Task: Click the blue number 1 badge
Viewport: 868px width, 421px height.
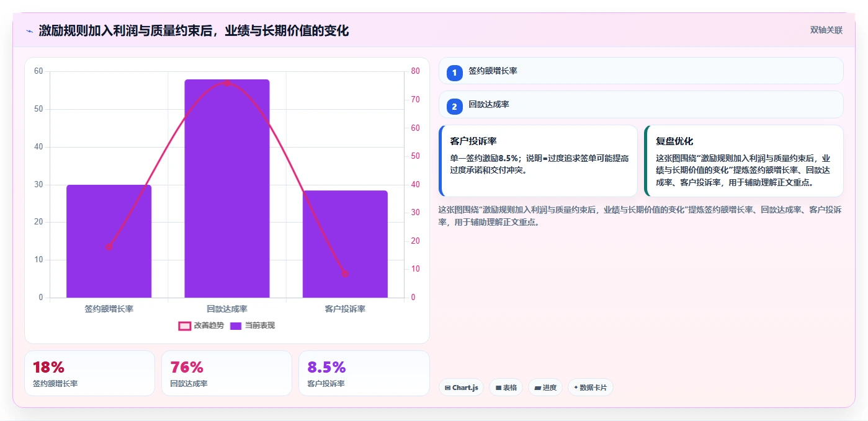Action: (454, 73)
